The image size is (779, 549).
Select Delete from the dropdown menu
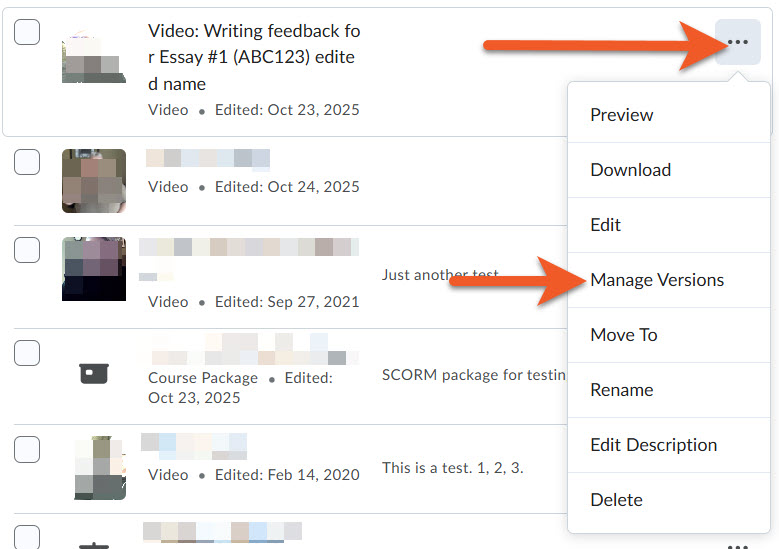tap(617, 500)
